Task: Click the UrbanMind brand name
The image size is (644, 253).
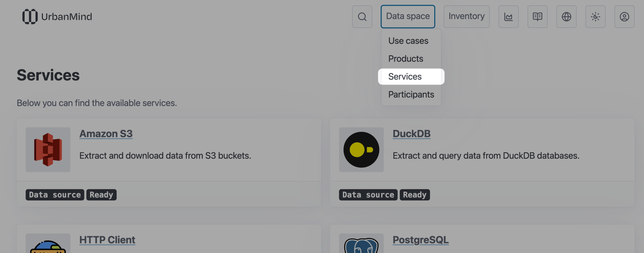Action: pos(66,17)
